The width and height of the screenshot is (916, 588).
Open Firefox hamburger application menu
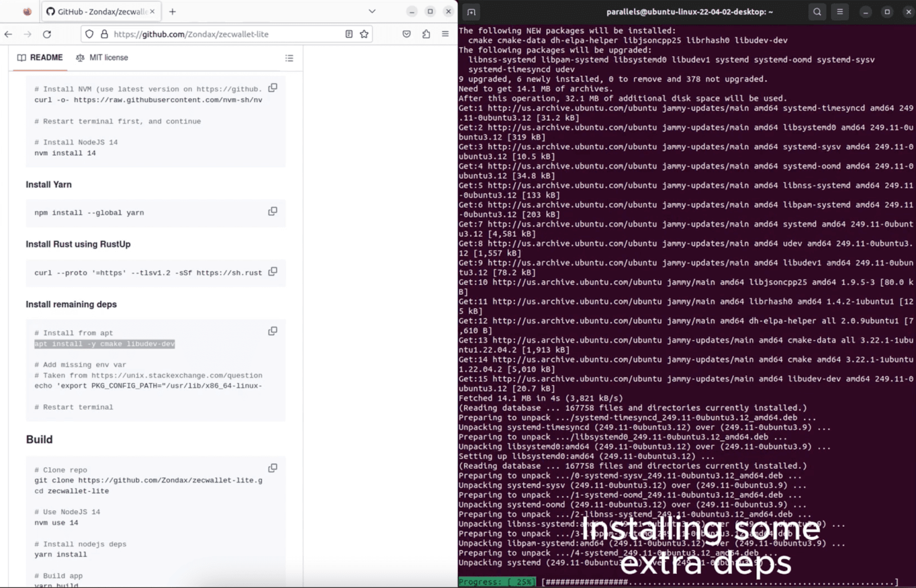point(445,34)
